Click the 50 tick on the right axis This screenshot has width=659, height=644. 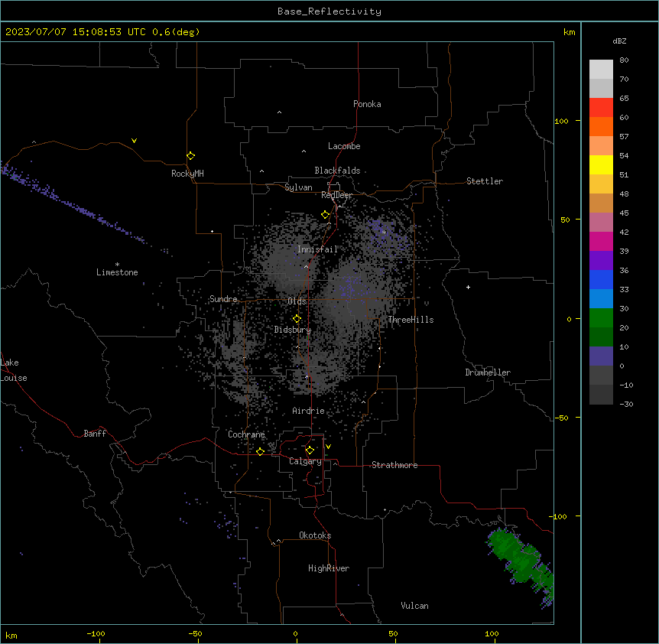565,220
